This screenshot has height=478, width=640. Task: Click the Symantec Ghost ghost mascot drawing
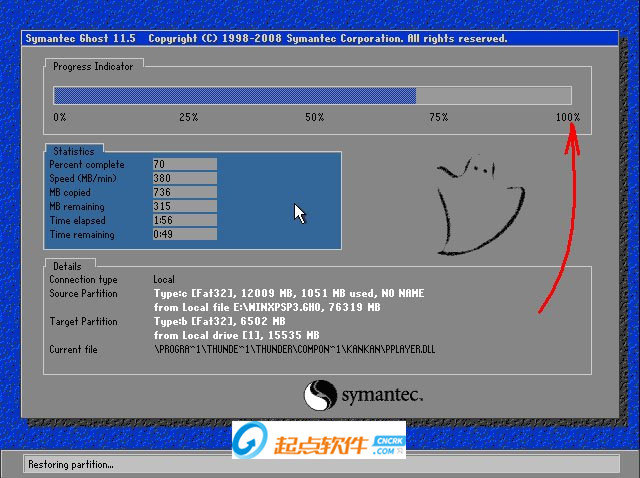480,205
